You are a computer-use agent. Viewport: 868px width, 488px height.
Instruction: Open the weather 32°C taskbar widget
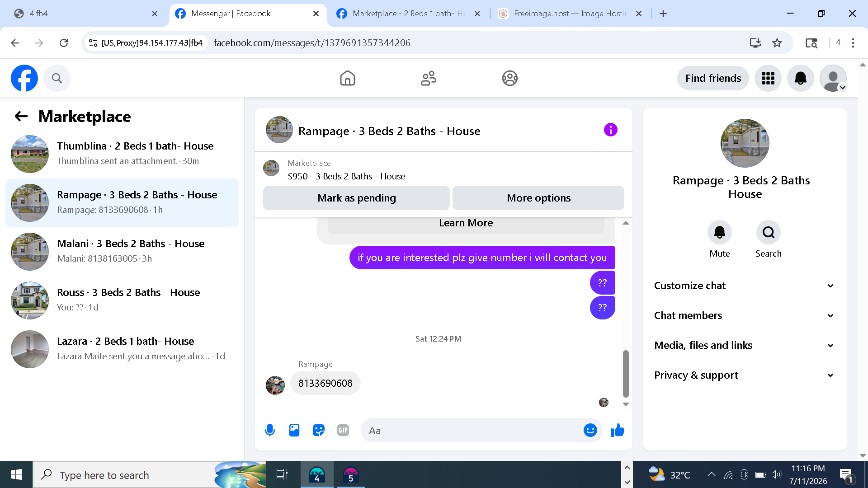tap(669, 474)
